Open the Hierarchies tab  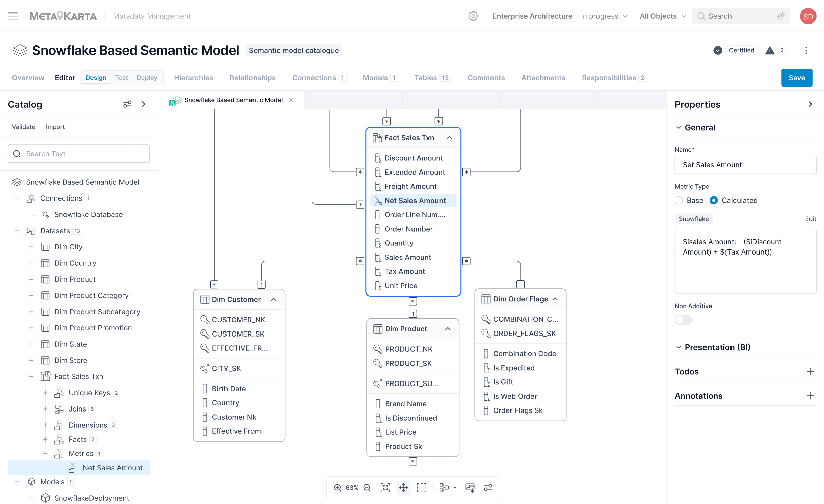pos(193,78)
